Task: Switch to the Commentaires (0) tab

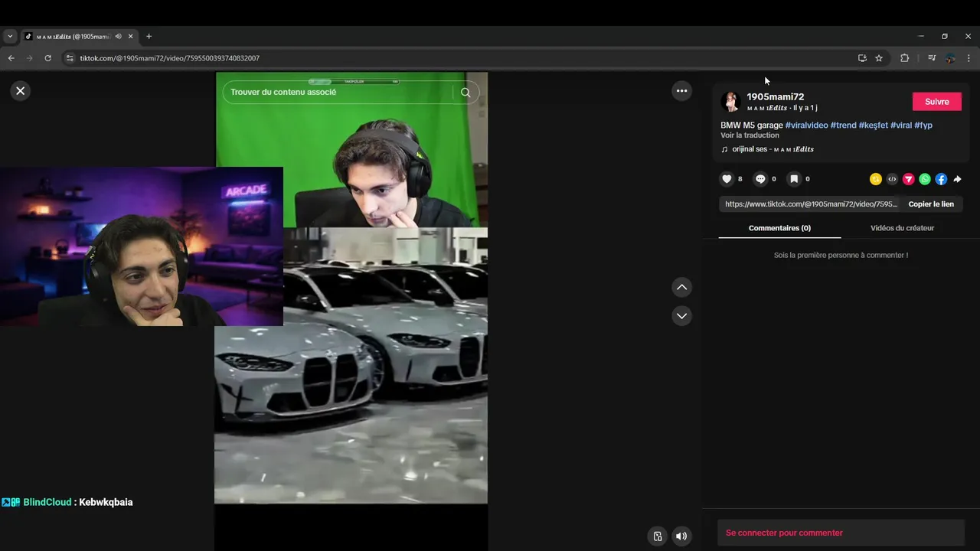Action: 779,228
